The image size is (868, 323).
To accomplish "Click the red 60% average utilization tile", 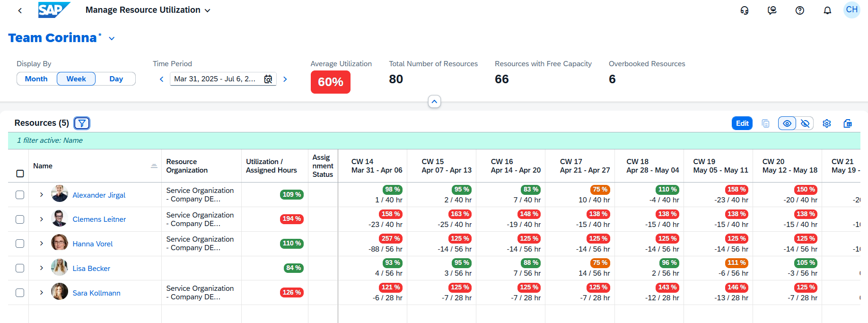I will 330,82.
